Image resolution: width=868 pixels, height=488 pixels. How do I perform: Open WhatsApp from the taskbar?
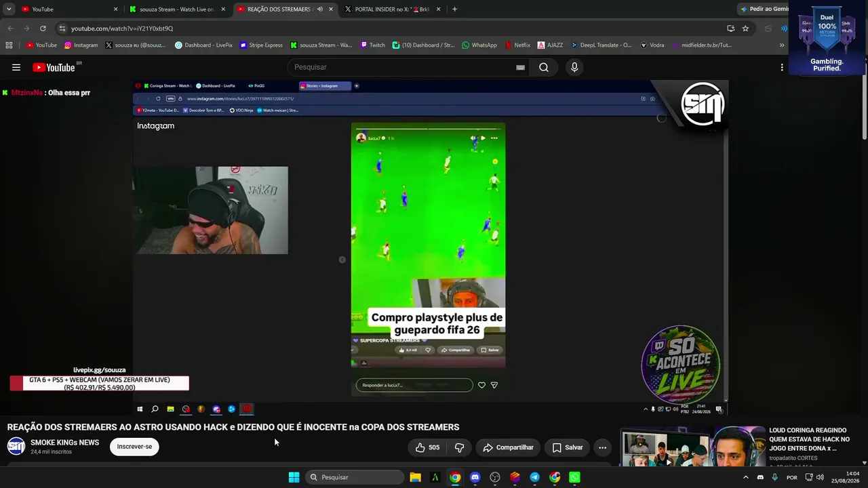click(x=574, y=477)
